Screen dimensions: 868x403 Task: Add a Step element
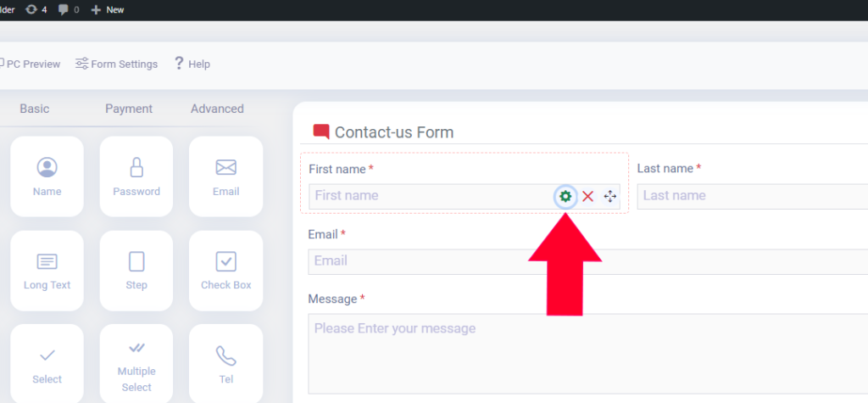click(136, 271)
